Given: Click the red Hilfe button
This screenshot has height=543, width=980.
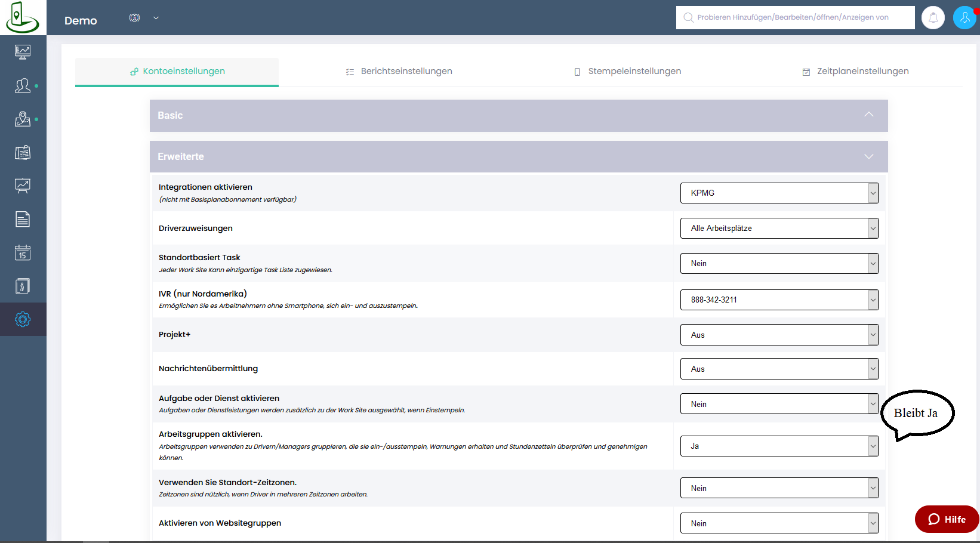Looking at the screenshot, I should [x=947, y=519].
